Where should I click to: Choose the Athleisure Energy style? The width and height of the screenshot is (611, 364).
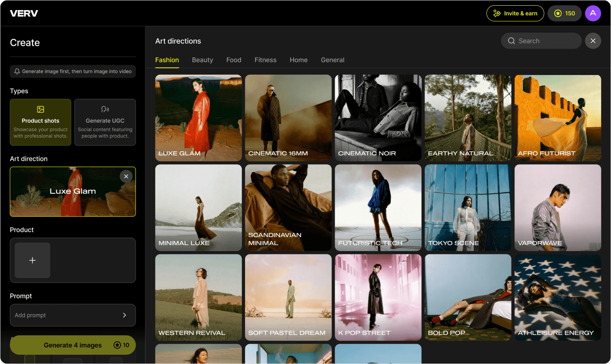(x=558, y=298)
